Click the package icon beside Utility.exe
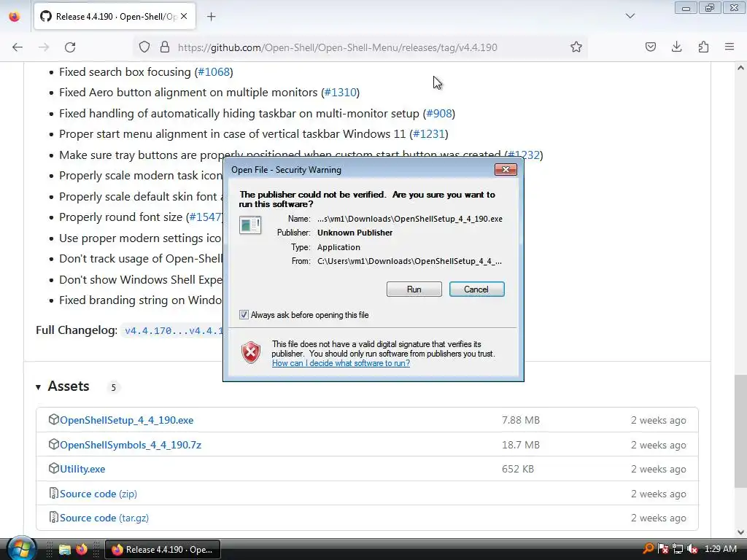The height and width of the screenshot is (560, 747). tap(54, 469)
